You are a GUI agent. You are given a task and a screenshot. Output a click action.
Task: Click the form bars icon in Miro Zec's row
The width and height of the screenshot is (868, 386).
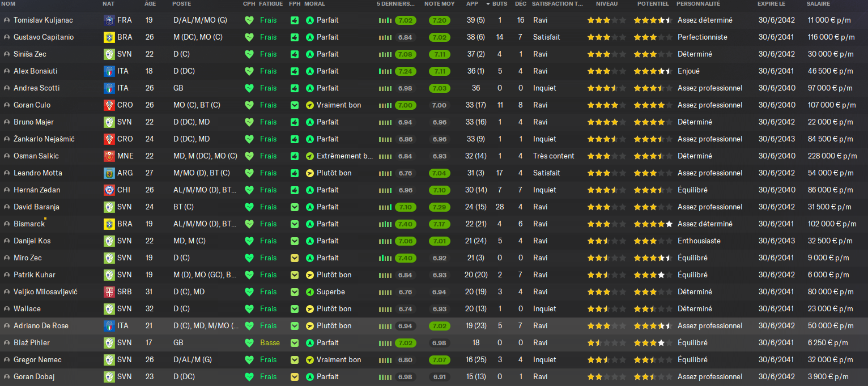(385, 258)
